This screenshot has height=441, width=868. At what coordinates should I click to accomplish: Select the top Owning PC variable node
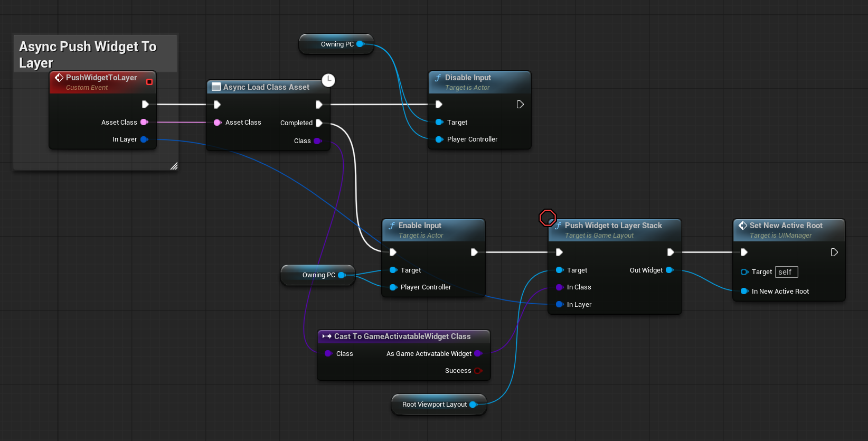337,44
